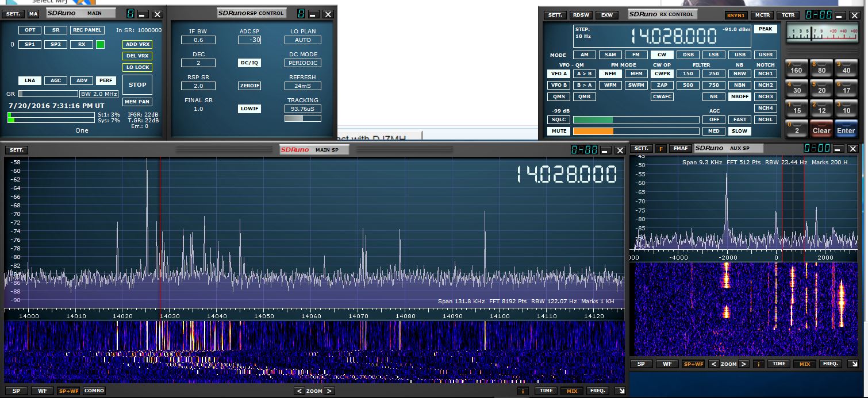This screenshot has width=868, height=398.
Task: Select the 500 Hz CW filter
Action: [688, 85]
